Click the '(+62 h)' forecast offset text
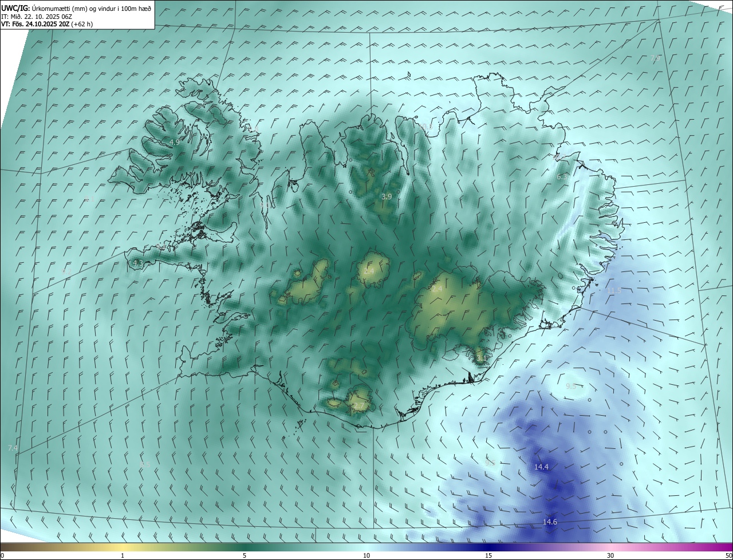The height and width of the screenshot is (560, 733). (x=82, y=24)
